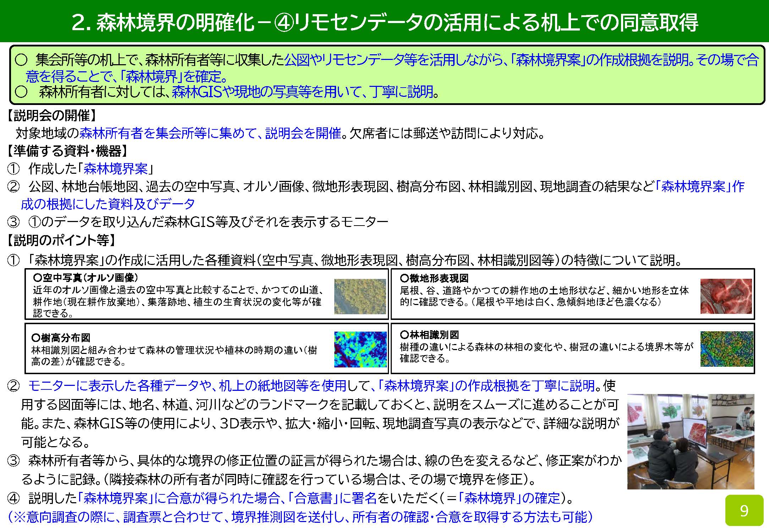Open the orthophoto aerial image thumbnail
769x532 pixels.
pyautogui.click(x=360, y=296)
